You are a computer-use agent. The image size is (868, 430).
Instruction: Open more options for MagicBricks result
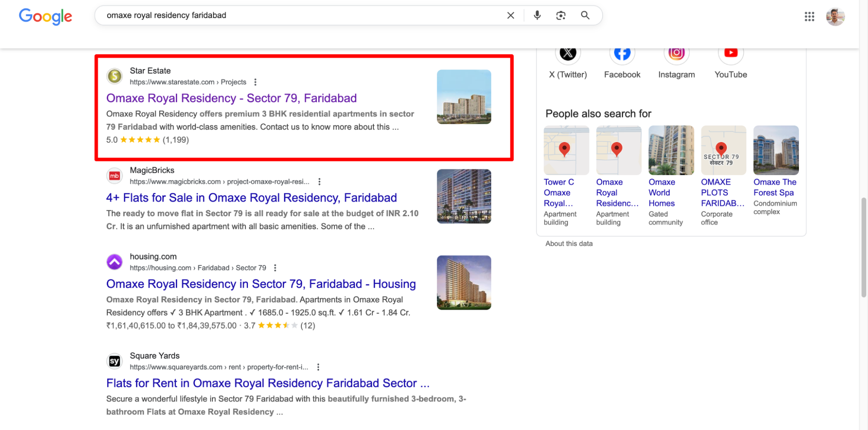pyautogui.click(x=319, y=182)
